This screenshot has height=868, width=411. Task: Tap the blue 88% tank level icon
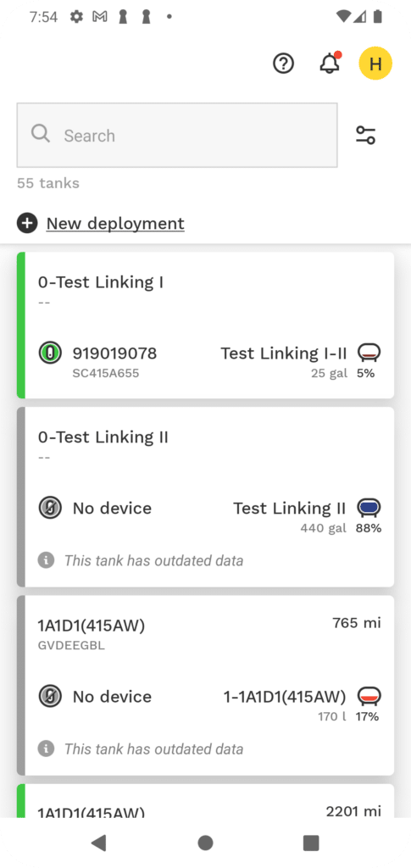(x=369, y=507)
